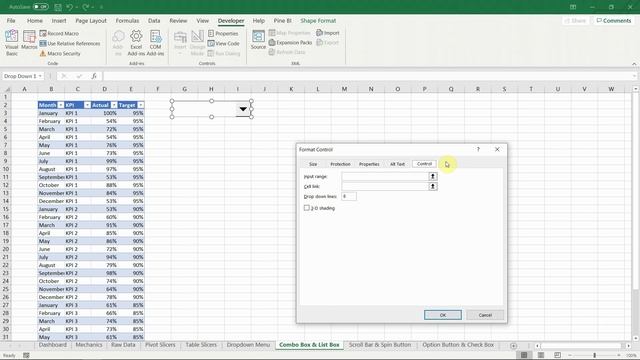The width and height of the screenshot is (640, 360).
Task: Open the Visual Basic editor
Action: point(12,42)
